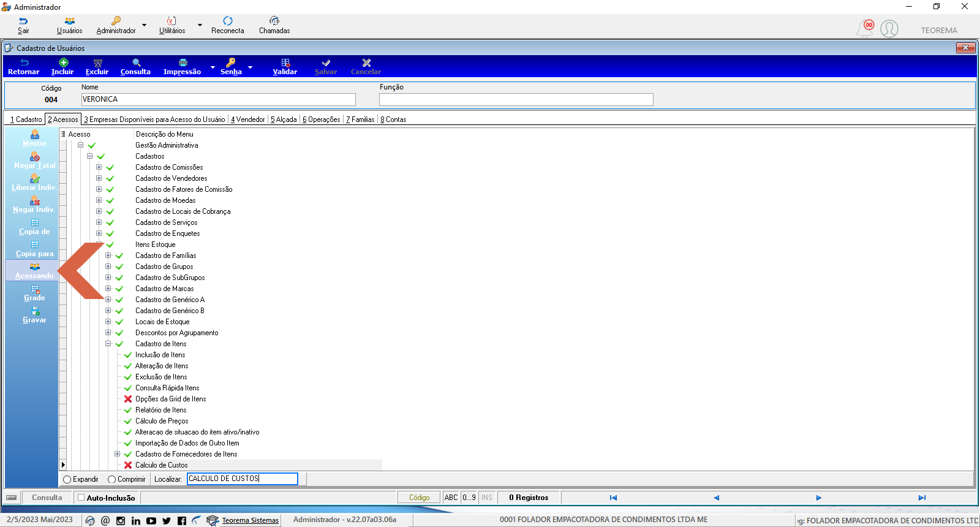Go to the previous record

[716, 498]
